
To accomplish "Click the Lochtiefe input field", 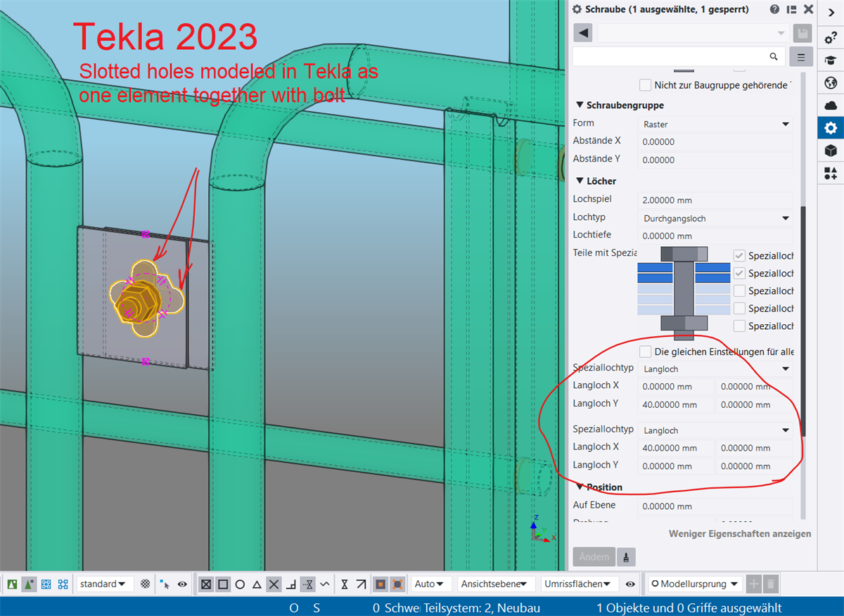I will click(x=715, y=236).
